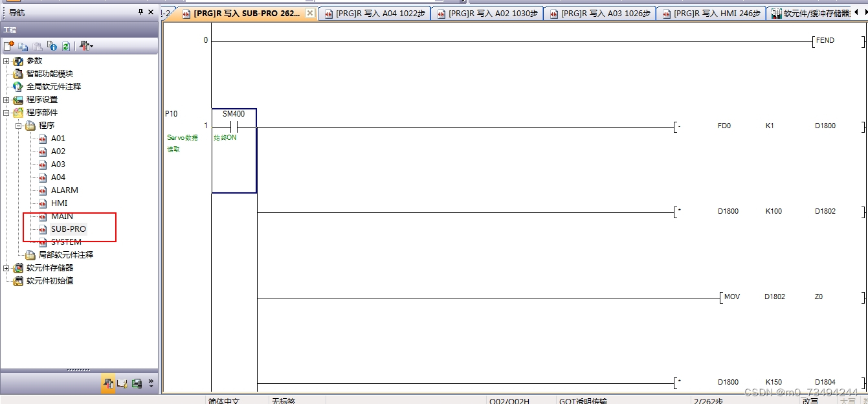
Task: Click the New Data icon in navigation toolbar
Action: point(8,46)
